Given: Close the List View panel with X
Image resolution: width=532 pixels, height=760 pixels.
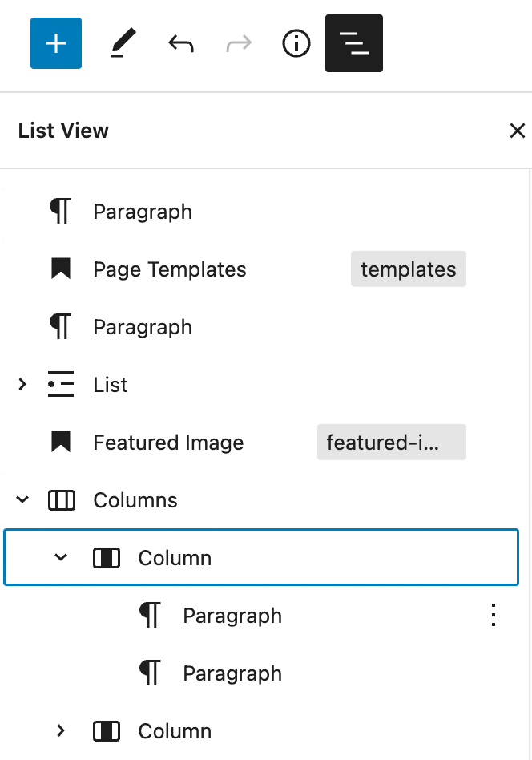Looking at the screenshot, I should (517, 131).
